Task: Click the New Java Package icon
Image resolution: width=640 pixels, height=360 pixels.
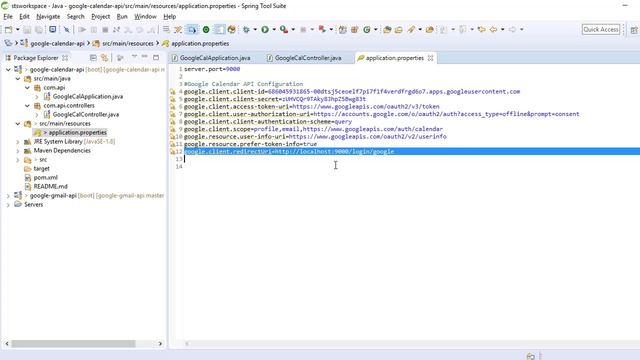Action: (x=355, y=29)
